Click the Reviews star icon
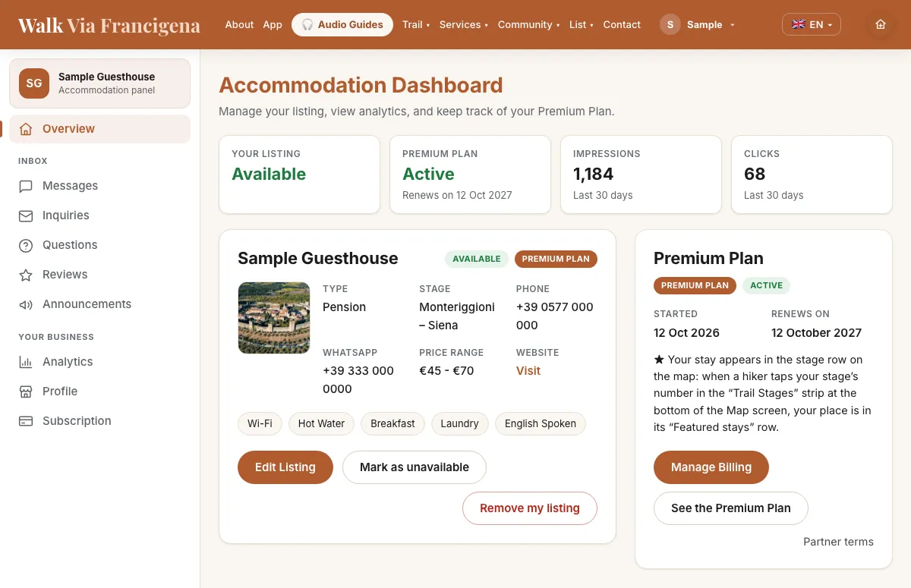Viewport: 911px width, 588px height. [x=26, y=275]
